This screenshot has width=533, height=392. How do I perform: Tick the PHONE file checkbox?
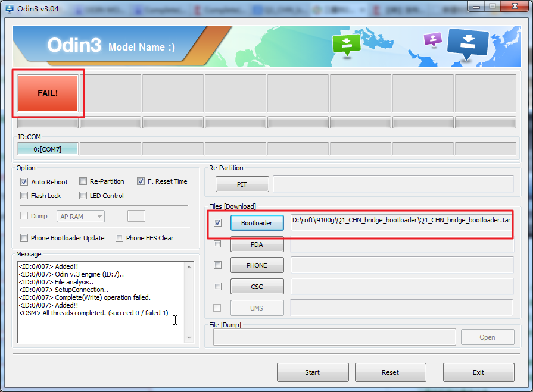217,265
